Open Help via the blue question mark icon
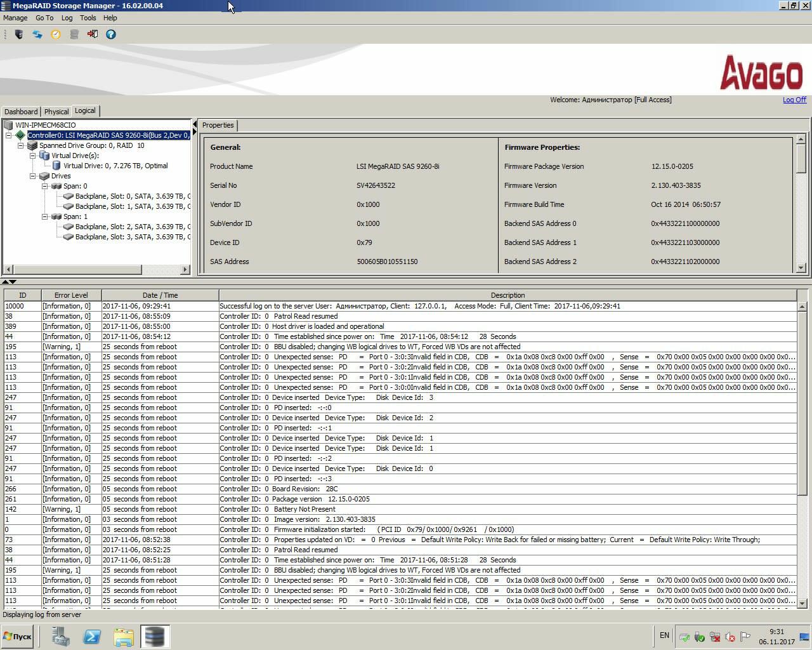812x650 pixels. pyautogui.click(x=111, y=34)
